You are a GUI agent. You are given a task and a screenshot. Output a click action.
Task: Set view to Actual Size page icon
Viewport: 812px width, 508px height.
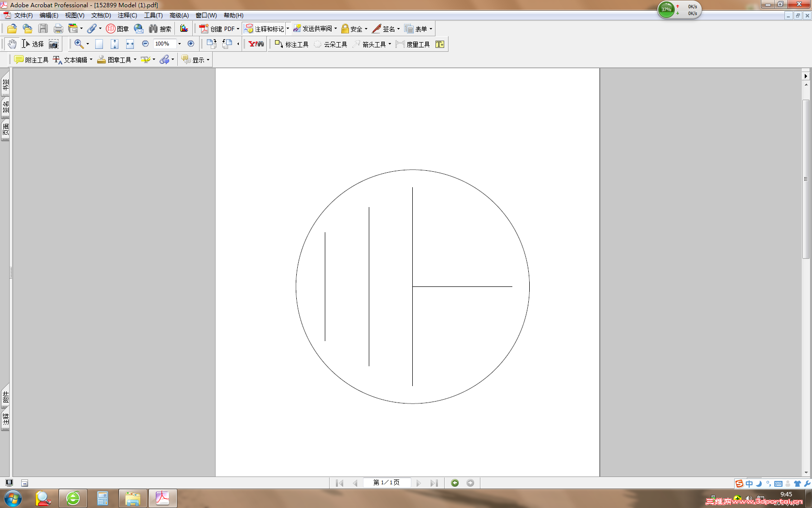[x=99, y=44]
